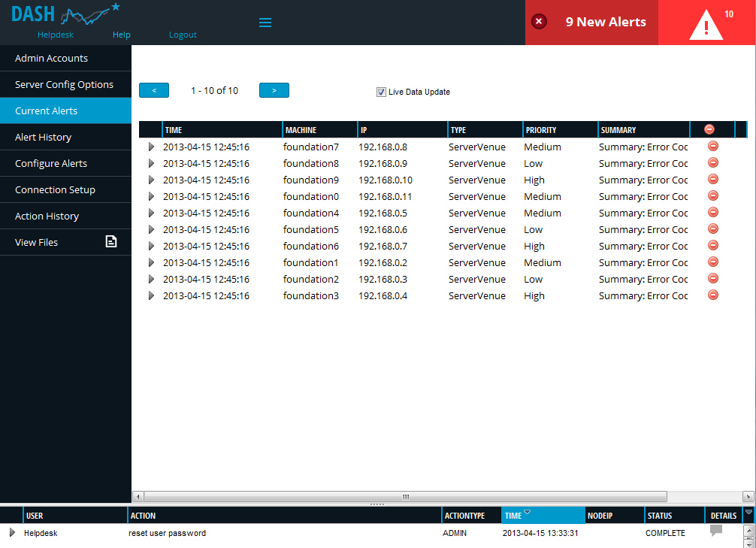Open Server Config Options

[65, 84]
